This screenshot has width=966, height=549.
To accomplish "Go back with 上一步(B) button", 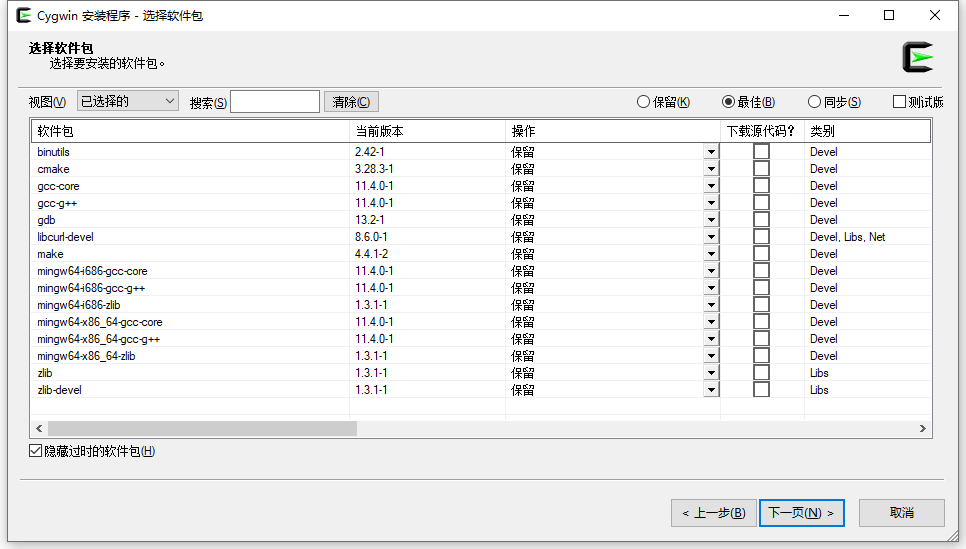I will point(714,513).
